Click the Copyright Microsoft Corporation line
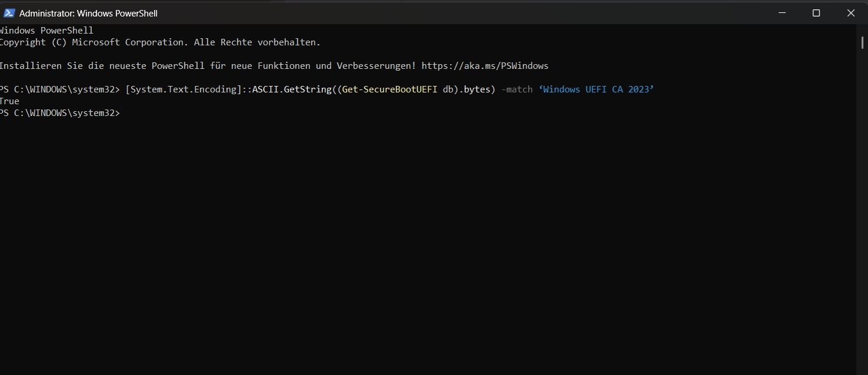This screenshot has width=868, height=375. (159, 42)
